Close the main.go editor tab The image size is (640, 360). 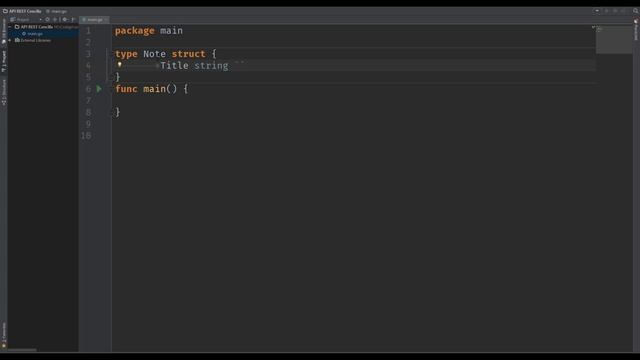coord(107,20)
